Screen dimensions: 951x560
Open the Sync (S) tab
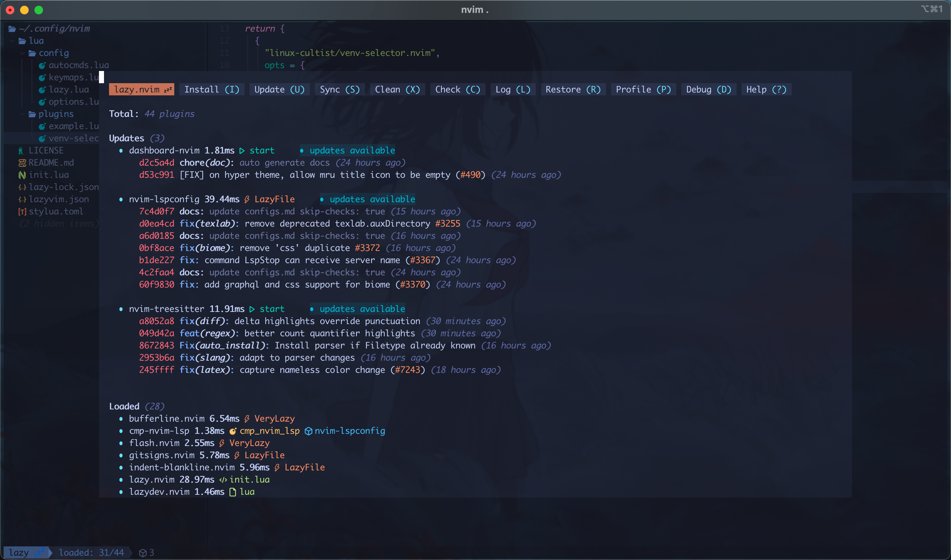(340, 89)
